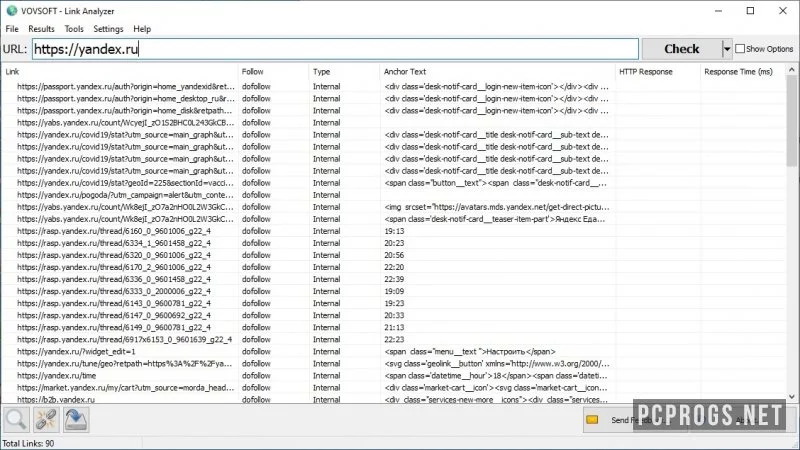800x450 pixels.
Task: Select the rasp.yandex.ru/thread/6160_0 link
Action: [x=114, y=231]
